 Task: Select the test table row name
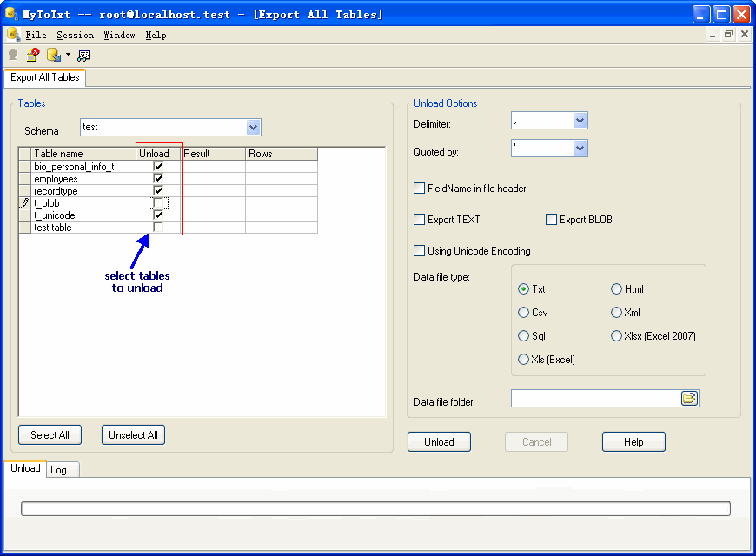click(x=52, y=227)
